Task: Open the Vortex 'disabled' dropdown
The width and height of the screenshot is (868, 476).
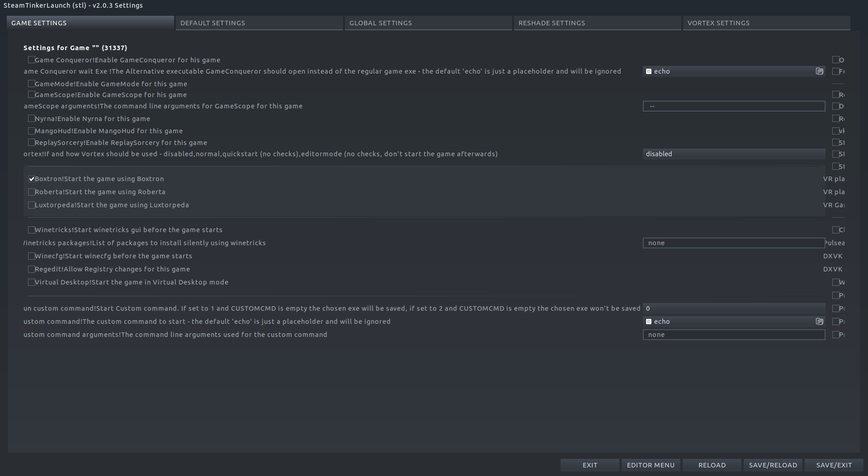Action: click(x=733, y=154)
